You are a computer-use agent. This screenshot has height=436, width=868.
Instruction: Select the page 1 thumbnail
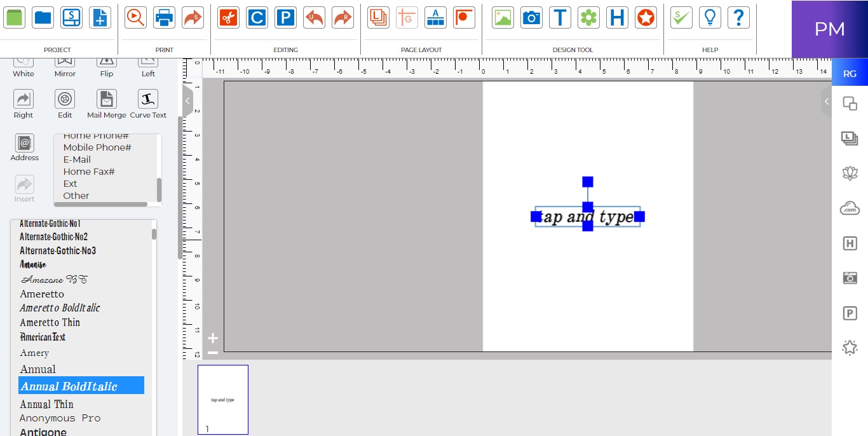pyautogui.click(x=223, y=400)
